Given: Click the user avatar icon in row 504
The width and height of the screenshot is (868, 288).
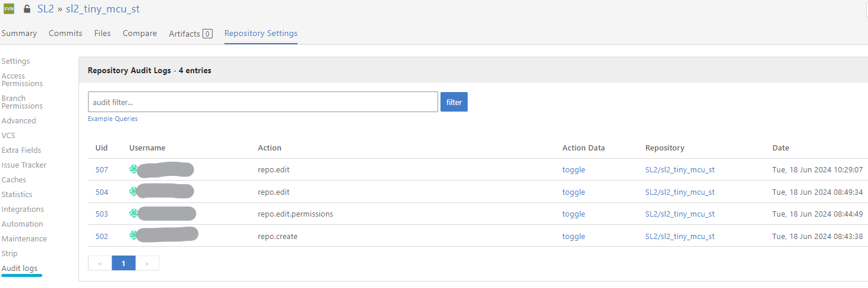Looking at the screenshot, I should (134, 192).
